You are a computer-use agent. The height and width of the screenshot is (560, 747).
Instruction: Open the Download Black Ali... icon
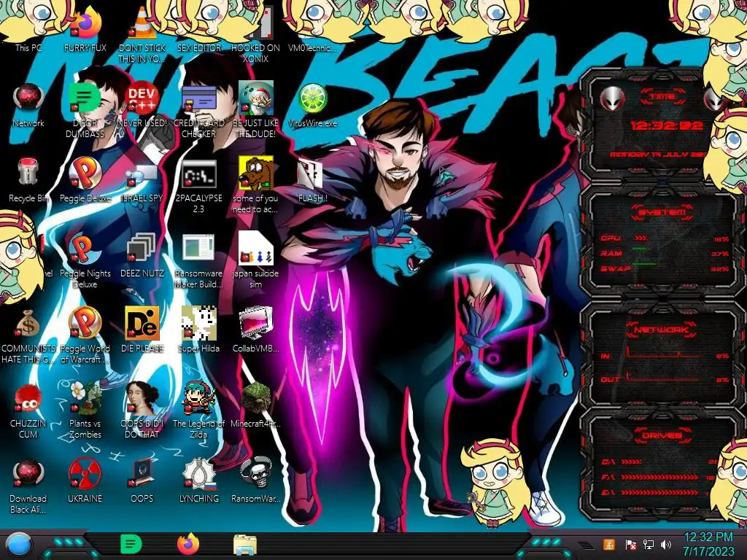coord(28,486)
